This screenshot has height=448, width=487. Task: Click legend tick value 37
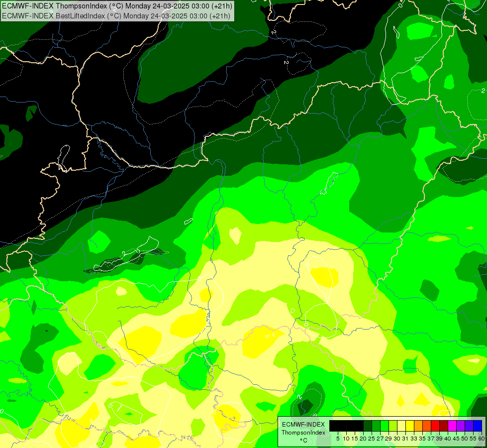pos(431,439)
